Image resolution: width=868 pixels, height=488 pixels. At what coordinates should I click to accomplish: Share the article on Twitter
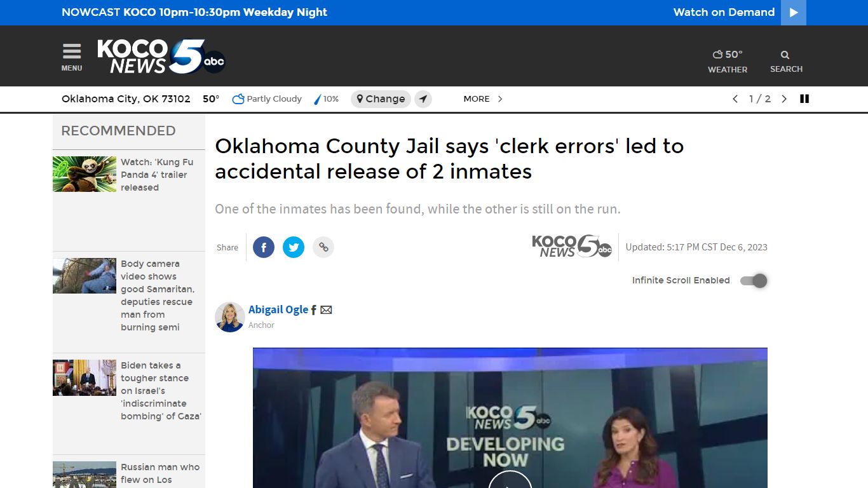pyautogui.click(x=294, y=247)
